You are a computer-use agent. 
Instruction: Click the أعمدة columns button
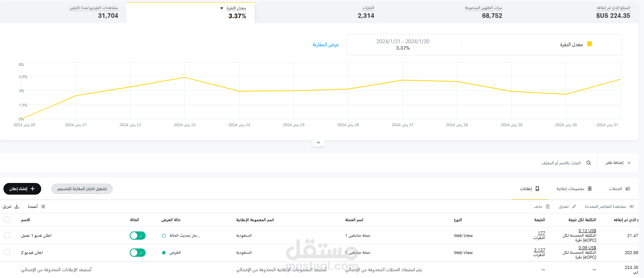36,206
